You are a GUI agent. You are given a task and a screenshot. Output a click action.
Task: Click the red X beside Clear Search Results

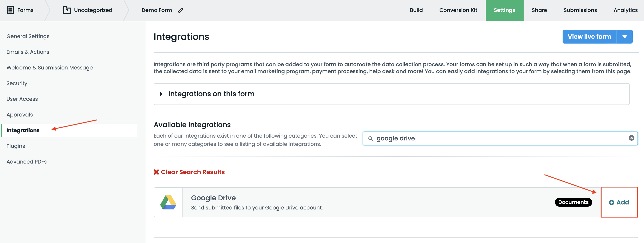click(x=156, y=172)
